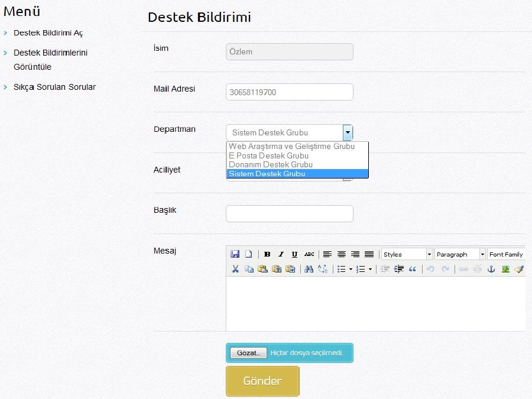Screen dimensions: 532x399
Task: Toggle strikethrough (ABC) formatting
Action: coord(309,254)
